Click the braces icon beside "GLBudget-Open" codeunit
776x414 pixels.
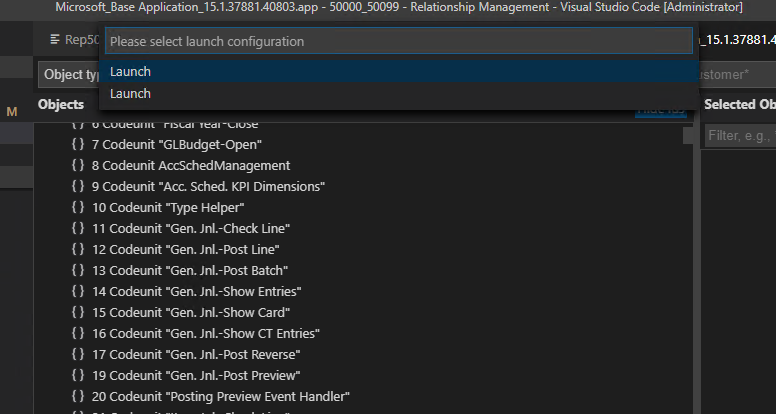coord(78,145)
